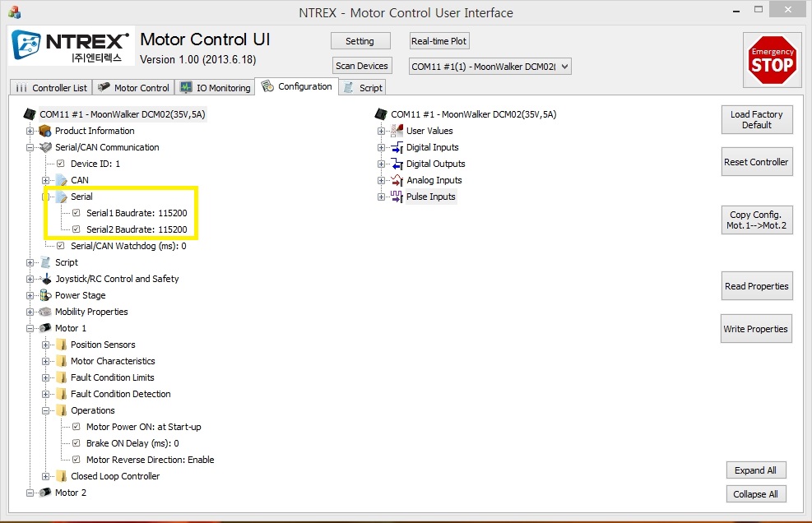
Task: Click the CAN folder icon
Action: tap(61, 180)
